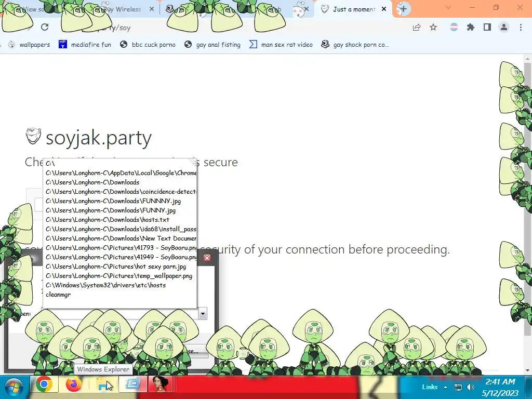Reload the current page
532x399 pixels.
click(x=45, y=27)
